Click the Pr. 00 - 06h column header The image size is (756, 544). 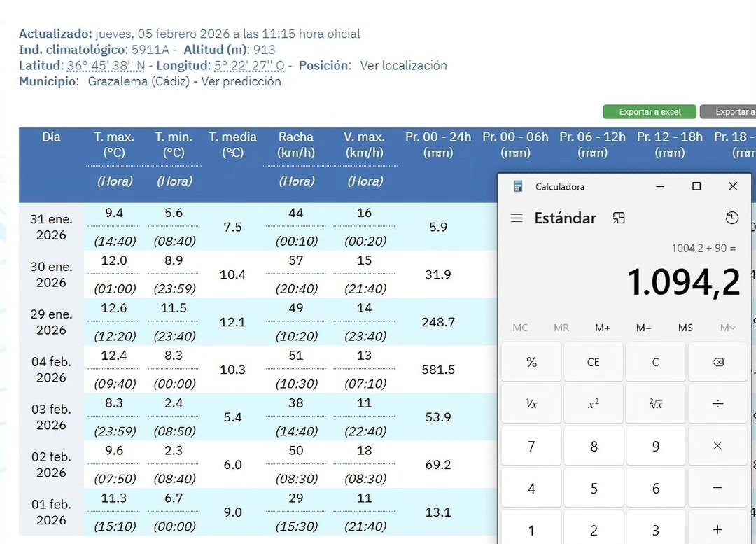(x=515, y=145)
